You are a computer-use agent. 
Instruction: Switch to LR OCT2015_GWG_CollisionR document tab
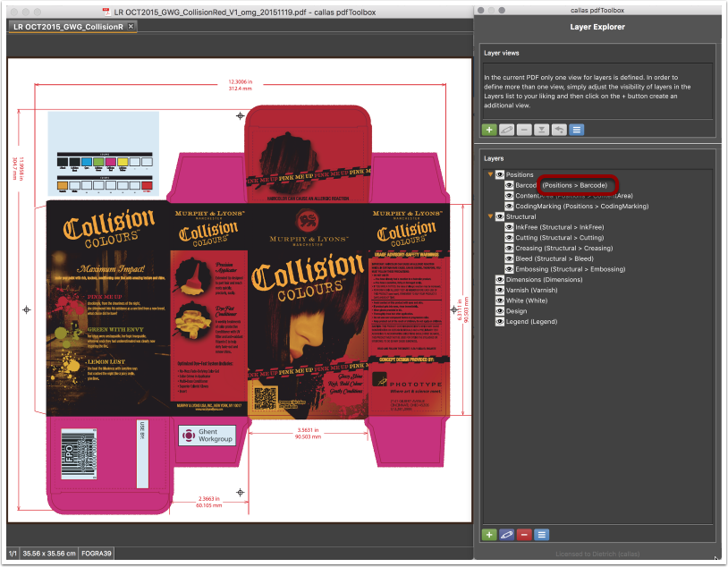68,27
